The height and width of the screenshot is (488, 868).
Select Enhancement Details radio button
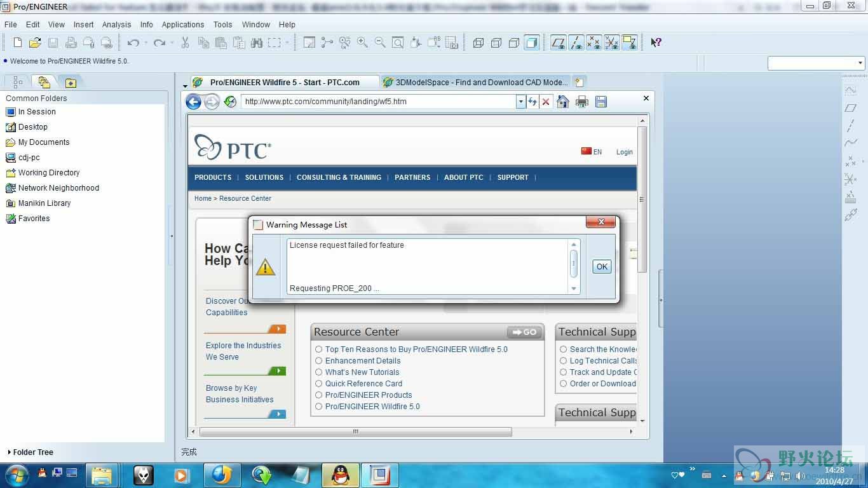tap(319, 361)
